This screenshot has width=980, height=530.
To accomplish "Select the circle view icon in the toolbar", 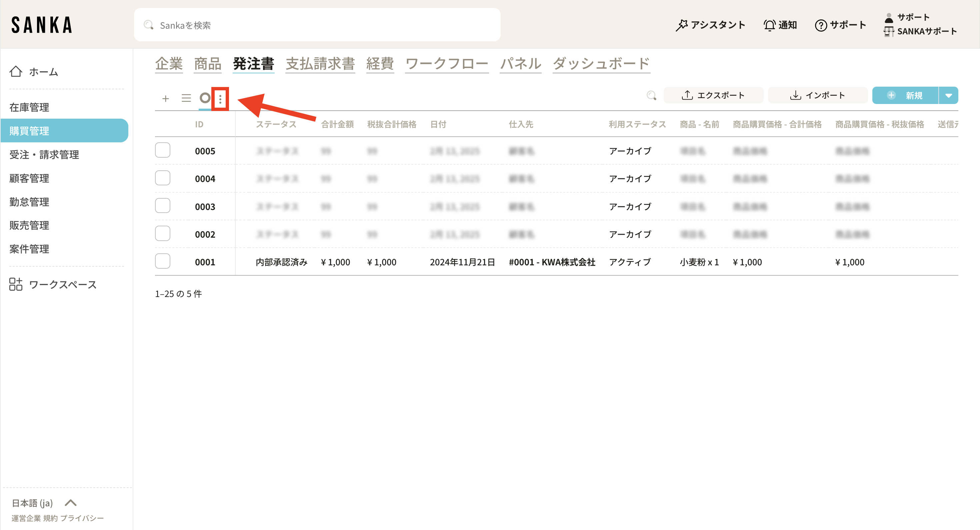I will (205, 98).
